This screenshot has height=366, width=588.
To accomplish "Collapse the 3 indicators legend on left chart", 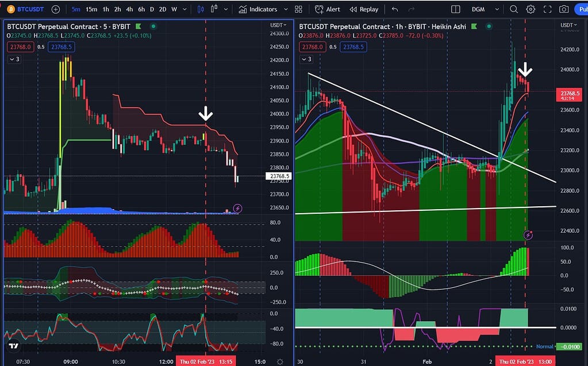I will click(14, 59).
